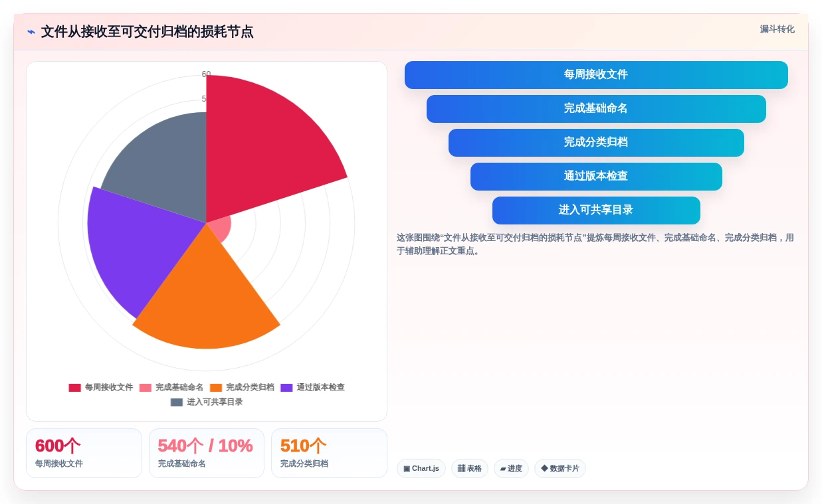Viewport: 822px width, 504px height.
Task: Select the 进入可共享目录 funnel bar
Action: pyautogui.click(x=596, y=210)
